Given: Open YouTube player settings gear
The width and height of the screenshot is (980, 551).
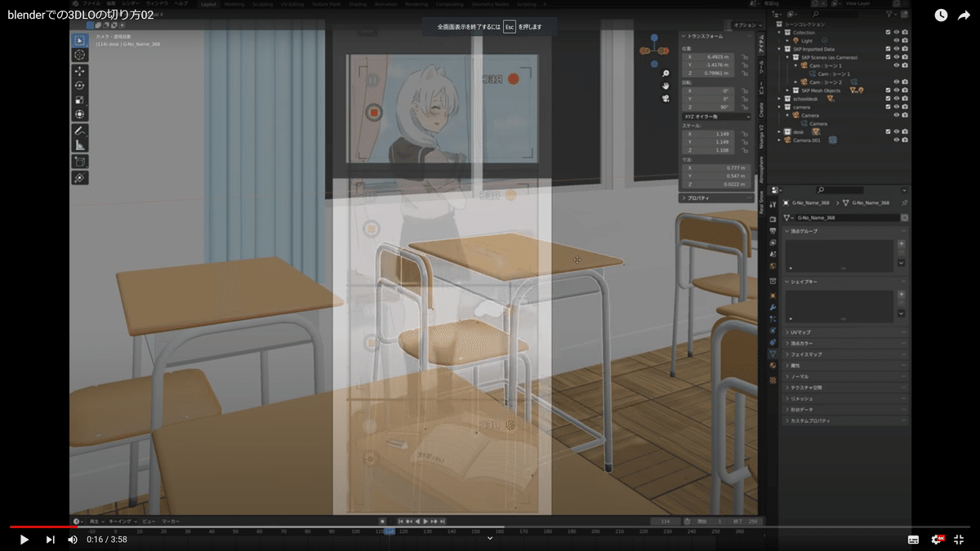Looking at the screenshot, I should click(937, 540).
